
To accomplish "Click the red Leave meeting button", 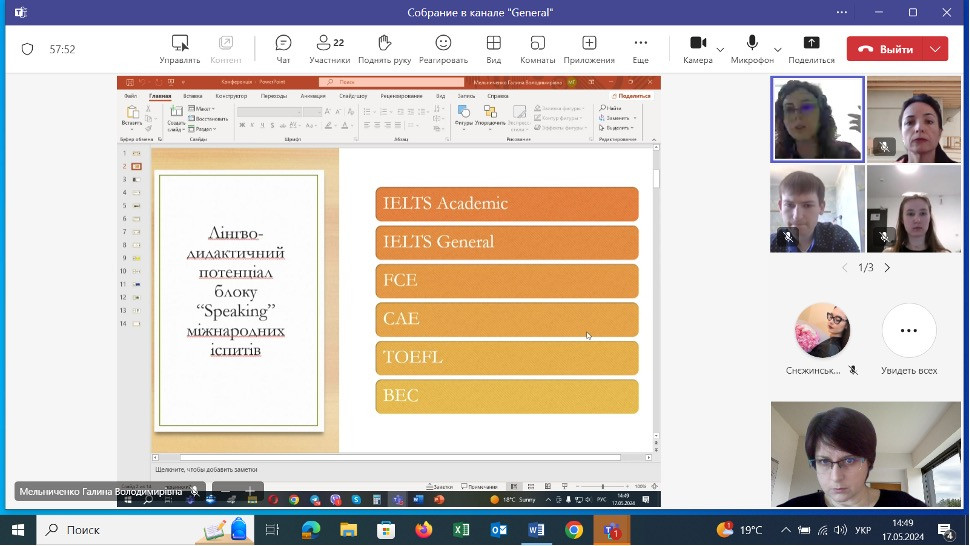I will (x=886, y=49).
